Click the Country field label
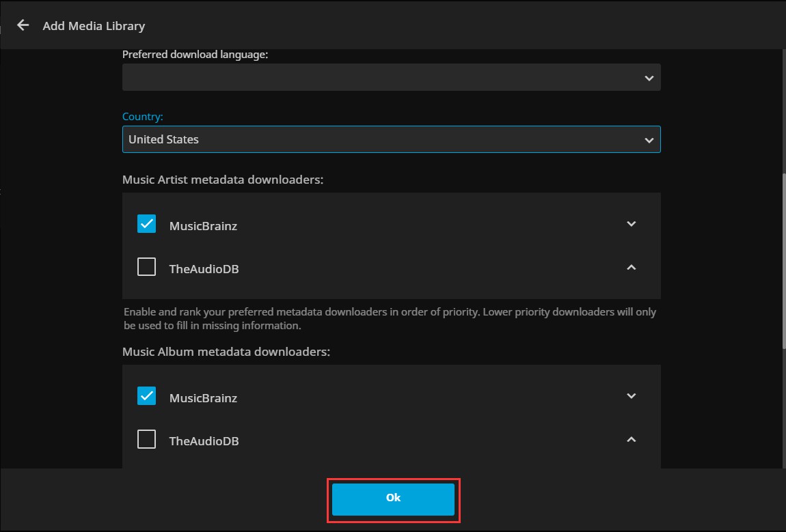The height and width of the screenshot is (532, 786). click(x=142, y=117)
